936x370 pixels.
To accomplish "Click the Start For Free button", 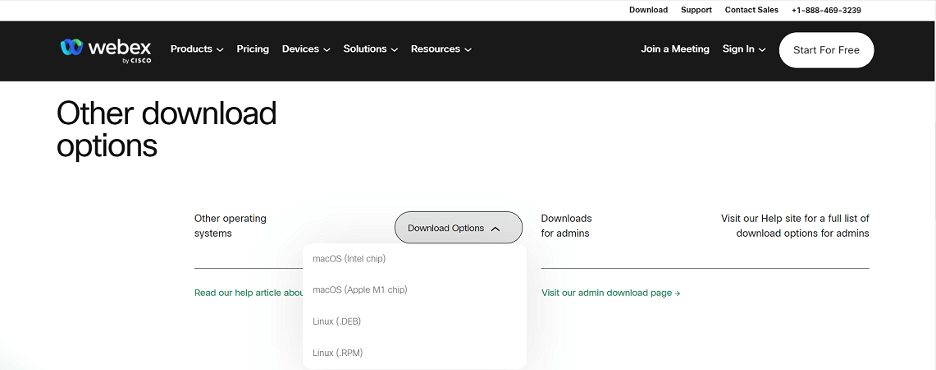I will click(826, 50).
